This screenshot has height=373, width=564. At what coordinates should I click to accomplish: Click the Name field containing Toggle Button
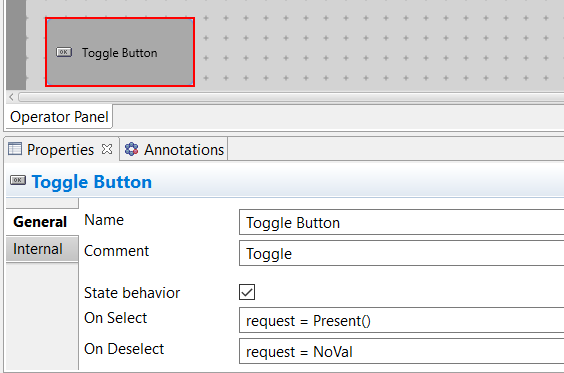[401, 223]
